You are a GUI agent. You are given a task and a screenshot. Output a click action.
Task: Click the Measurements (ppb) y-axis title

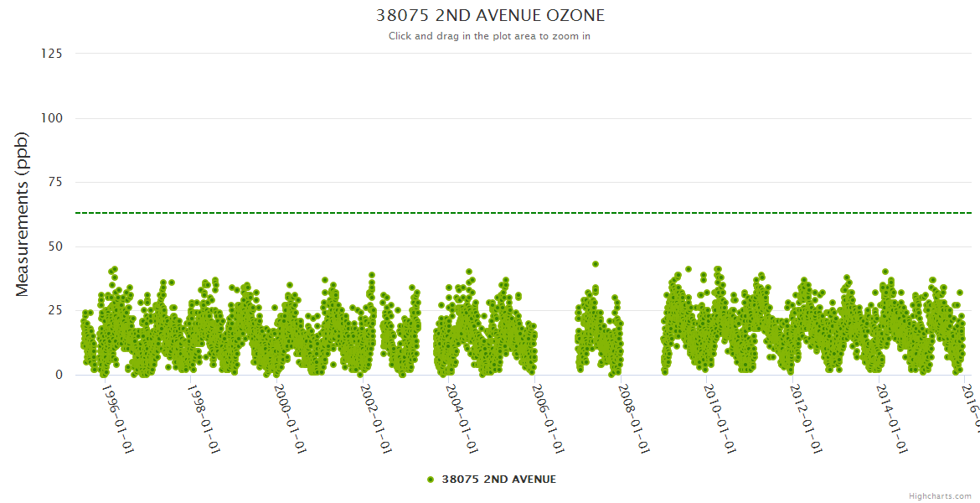pos(23,214)
